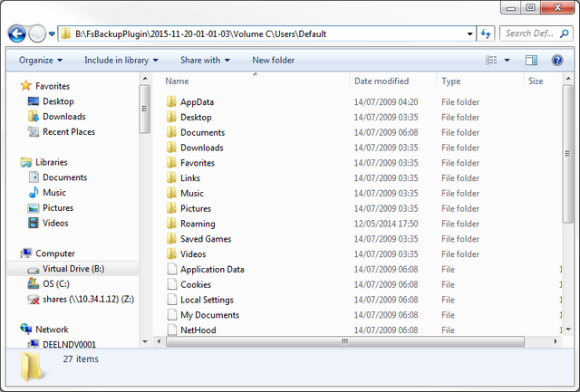Select the Links folder icon

coord(171,177)
